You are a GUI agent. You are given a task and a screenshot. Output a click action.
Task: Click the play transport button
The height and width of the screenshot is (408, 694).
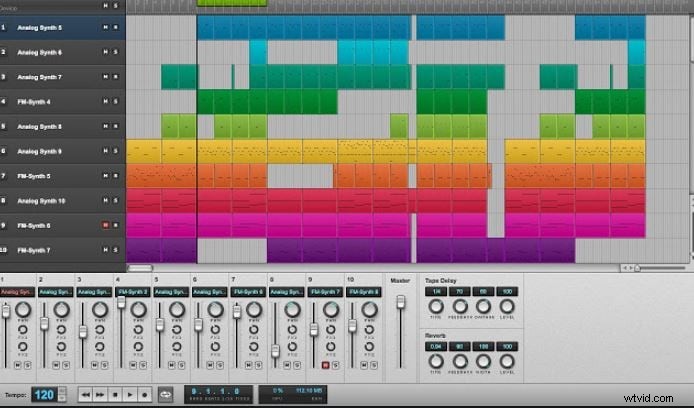pos(130,394)
